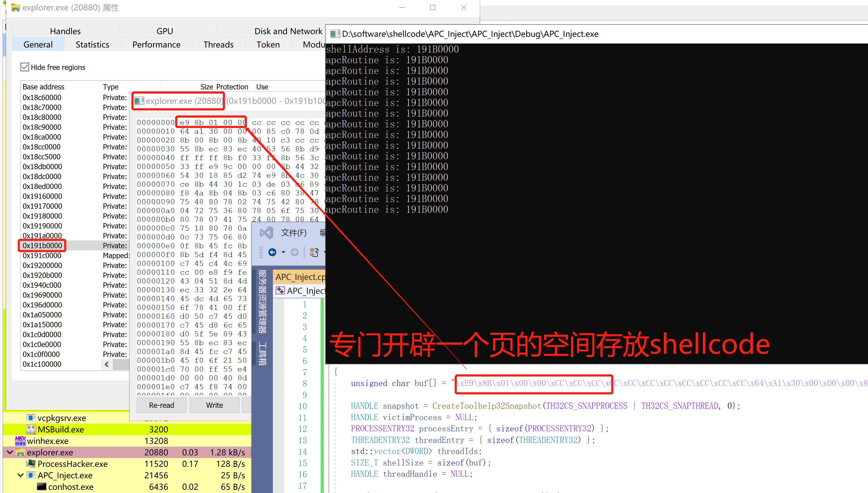Click memory list scroll-left arrow
This screenshot has width=868, height=493.
(107, 364)
